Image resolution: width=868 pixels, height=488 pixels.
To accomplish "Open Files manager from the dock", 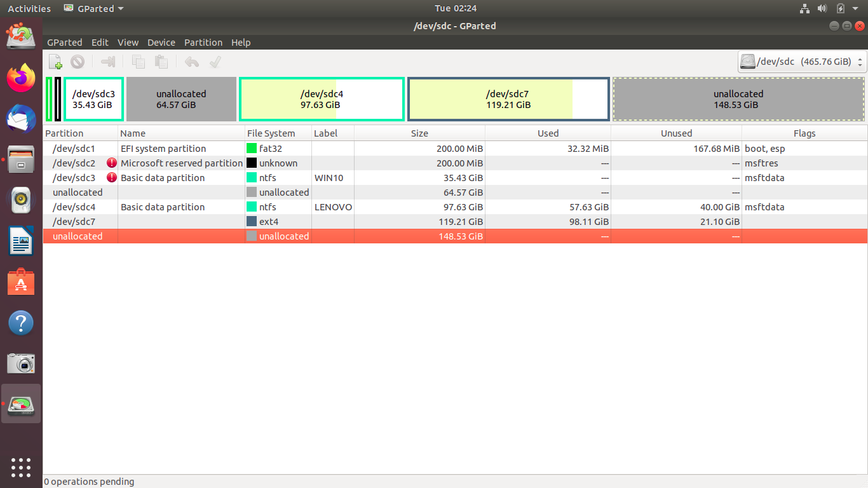I will (21, 159).
